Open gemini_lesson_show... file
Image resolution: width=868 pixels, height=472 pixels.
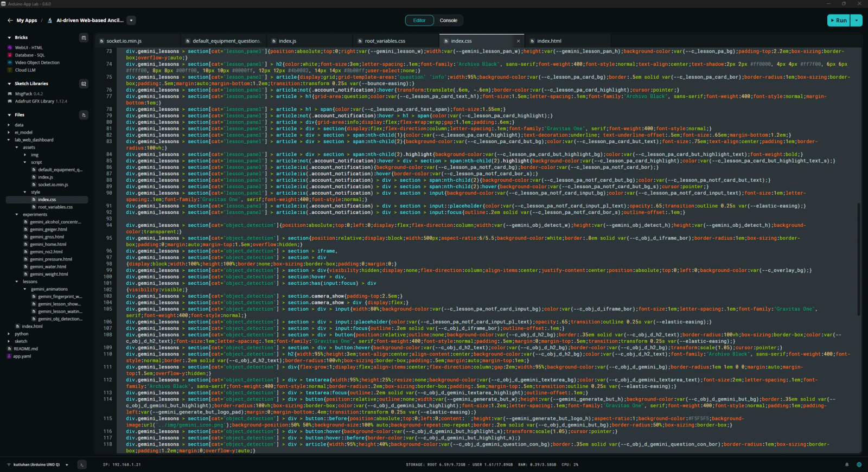point(59,304)
